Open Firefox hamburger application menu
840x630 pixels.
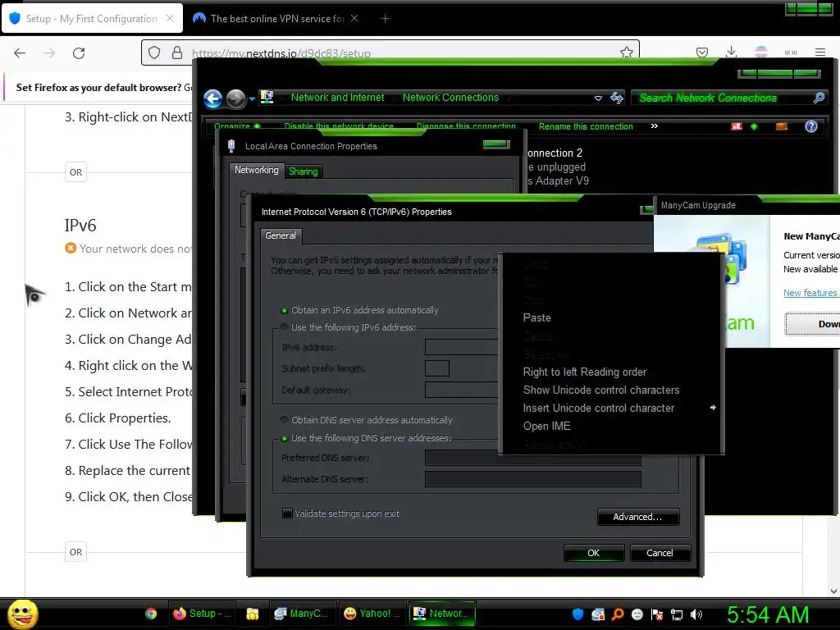(819, 52)
